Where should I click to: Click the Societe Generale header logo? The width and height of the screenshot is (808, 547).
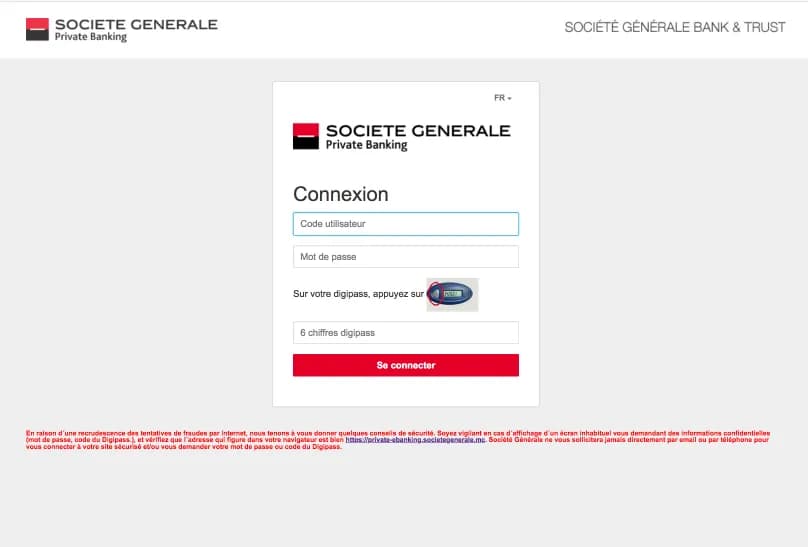point(121,29)
